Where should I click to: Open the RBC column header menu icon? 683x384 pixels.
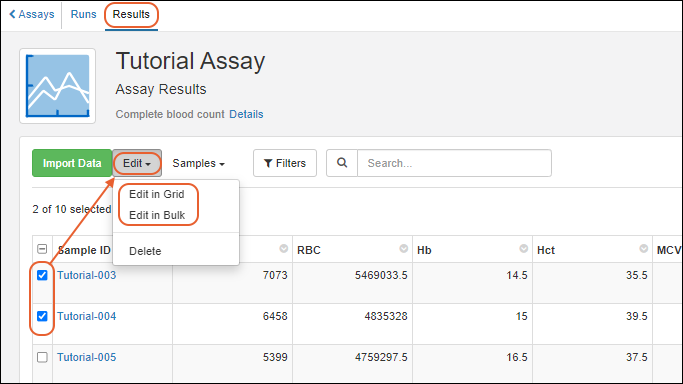tap(403, 249)
